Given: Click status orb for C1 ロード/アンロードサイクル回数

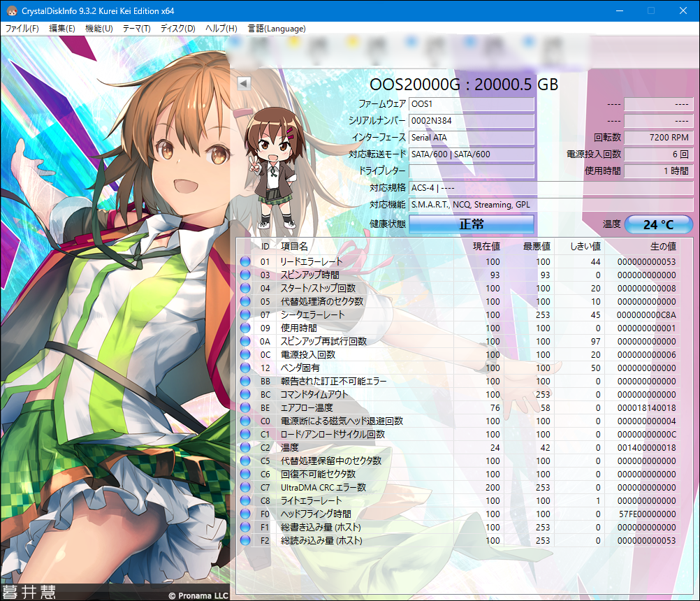Looking at the screenshot, I should [x=245, y=434].
